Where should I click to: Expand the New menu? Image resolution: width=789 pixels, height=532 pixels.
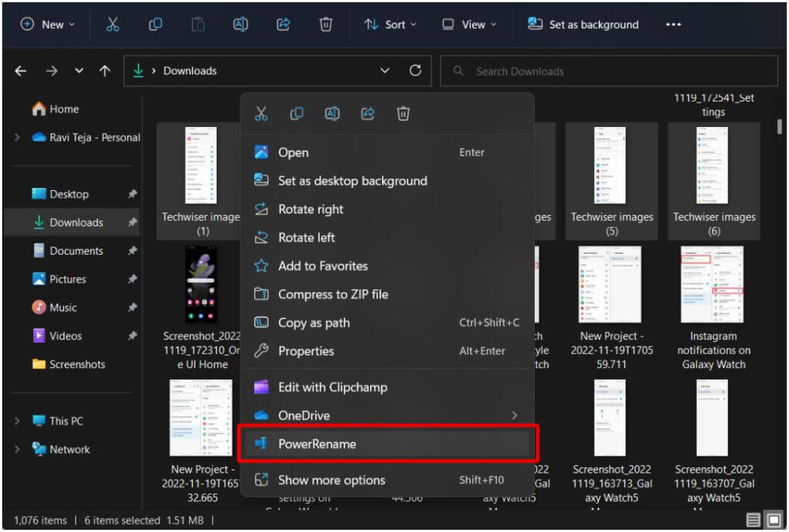(x=48, y=24)
